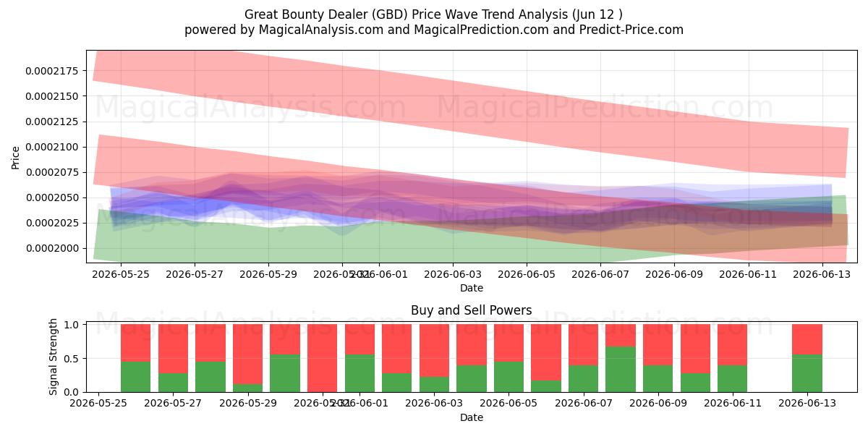
Task: Click the red sell bar above 2026-05-29
Action: (247, 354)
